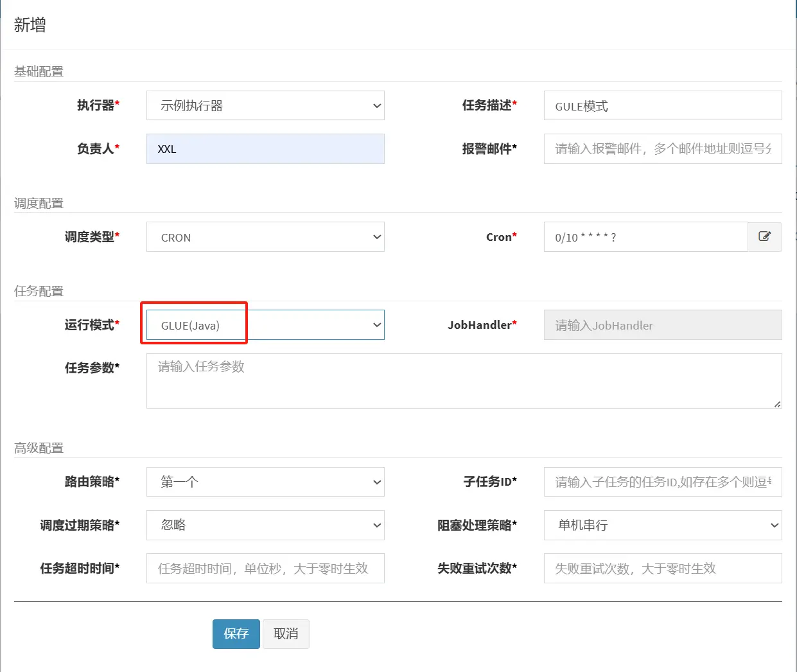Click the 保存 button
797x672 pixels.
[x=236, y=634]
